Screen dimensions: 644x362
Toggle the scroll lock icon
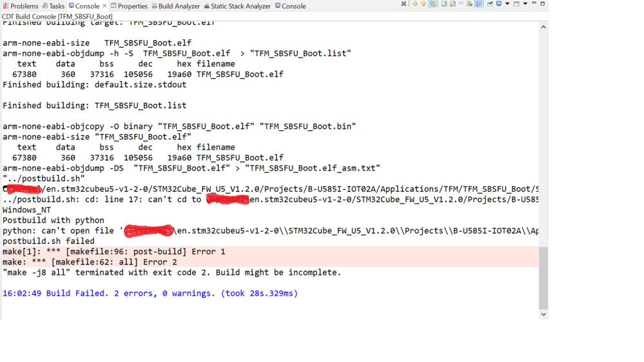[453, 4]
